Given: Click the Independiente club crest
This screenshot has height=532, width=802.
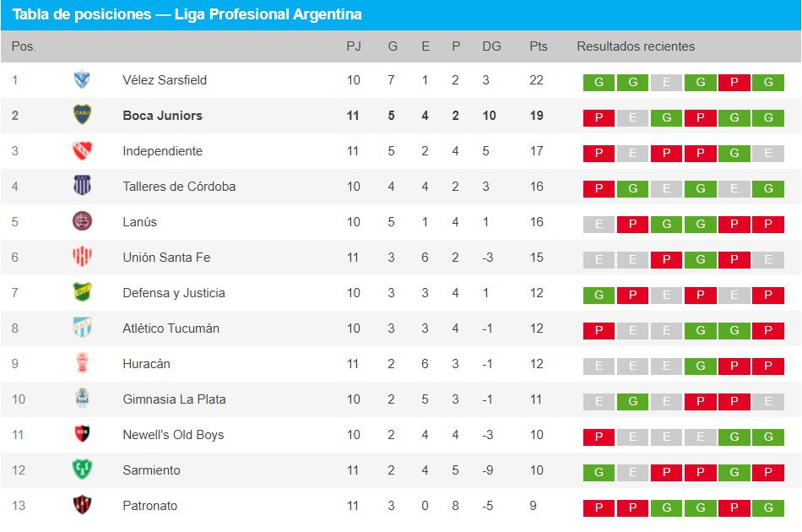Looking at the screenshot, I should [x=82, y=151].
